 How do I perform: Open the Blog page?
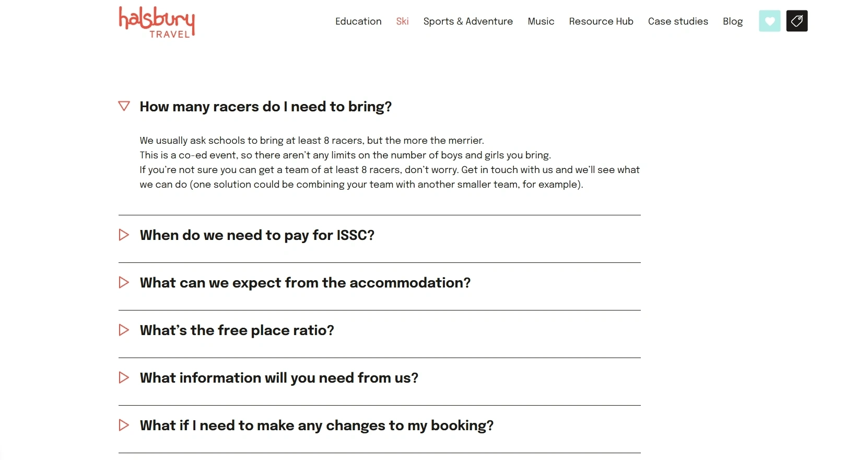(732, 21)
